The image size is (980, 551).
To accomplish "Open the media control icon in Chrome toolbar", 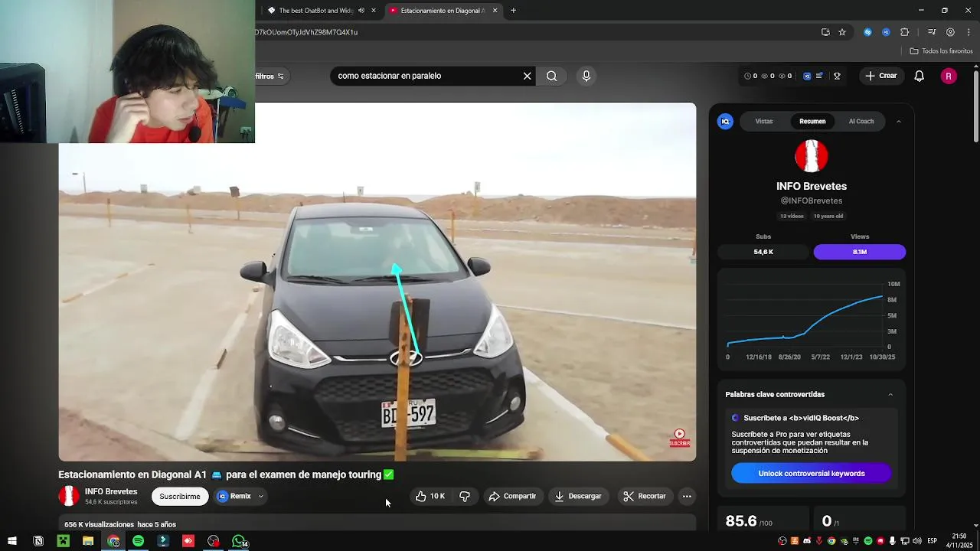I will 932,32.
